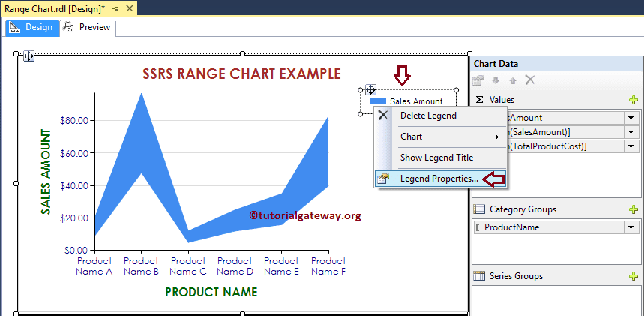The image size is (644, 316).
Task: Click the chart move handle icon
Action: point(28,56)
